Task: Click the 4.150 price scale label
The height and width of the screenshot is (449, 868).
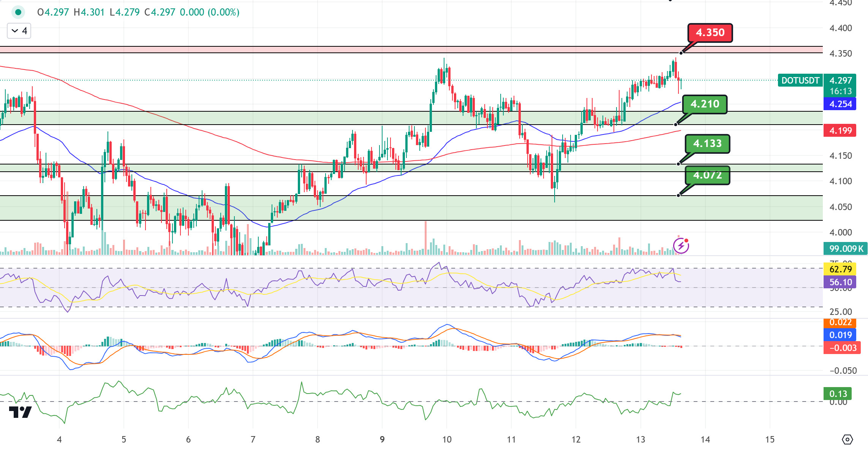Action: tap(841, 156)
